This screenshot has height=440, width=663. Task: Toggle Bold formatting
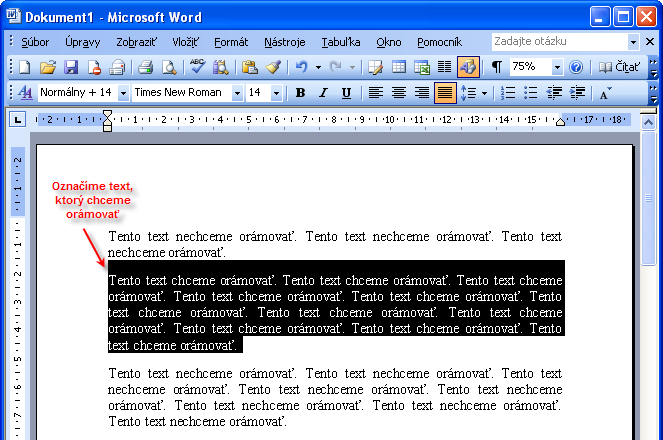pos(300,93)
